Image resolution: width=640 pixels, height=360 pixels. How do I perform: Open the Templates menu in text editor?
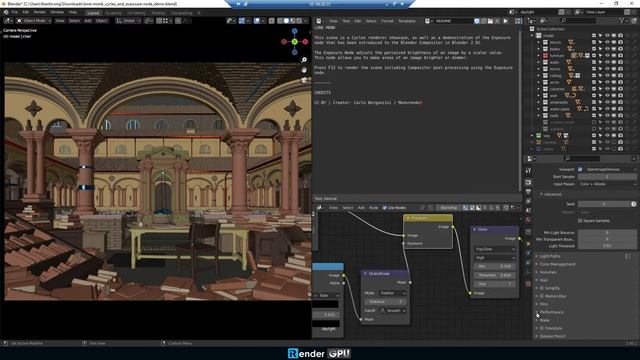pyautogui.click(x=407, y=21)
